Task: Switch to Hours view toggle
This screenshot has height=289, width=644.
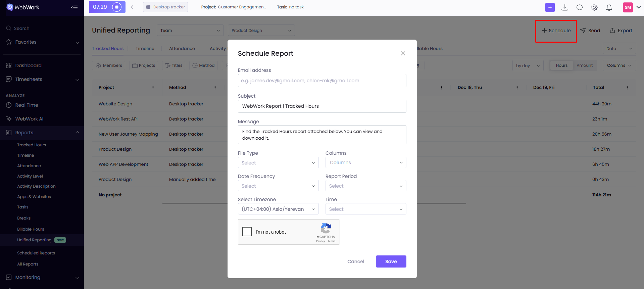Action: coord(561,65)
